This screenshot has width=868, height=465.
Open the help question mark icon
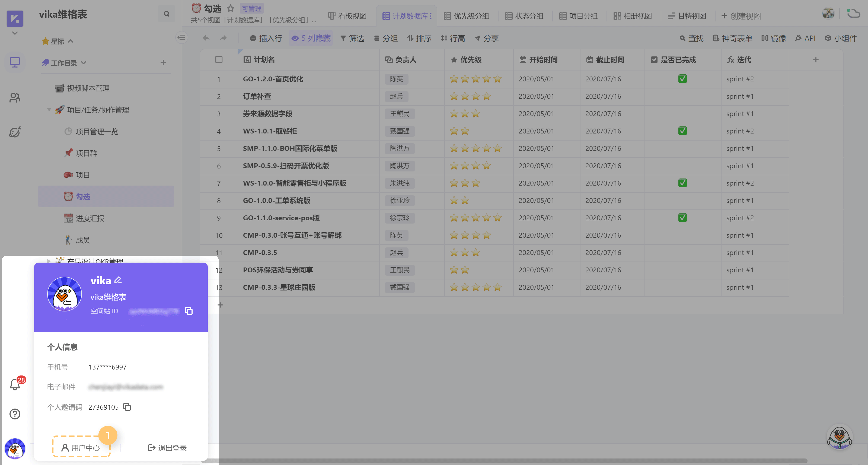[x=15, y=414]
